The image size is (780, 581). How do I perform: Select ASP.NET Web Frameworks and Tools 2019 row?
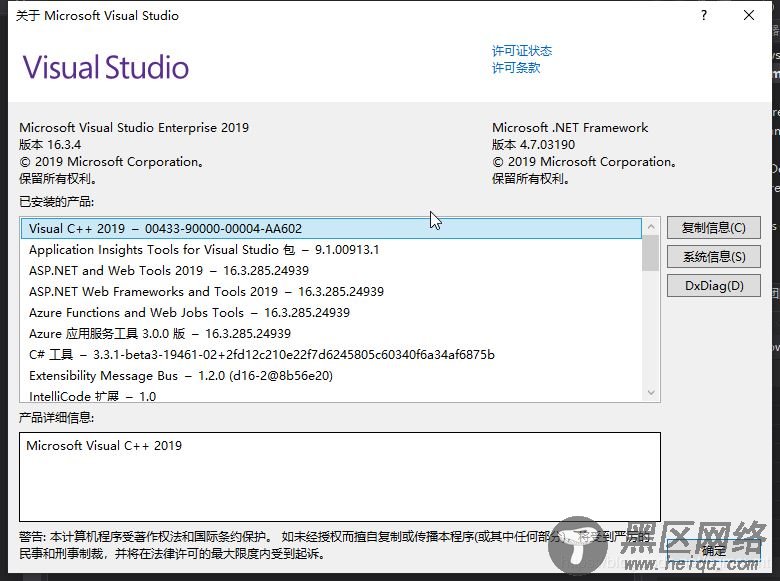tap(331, 291)
